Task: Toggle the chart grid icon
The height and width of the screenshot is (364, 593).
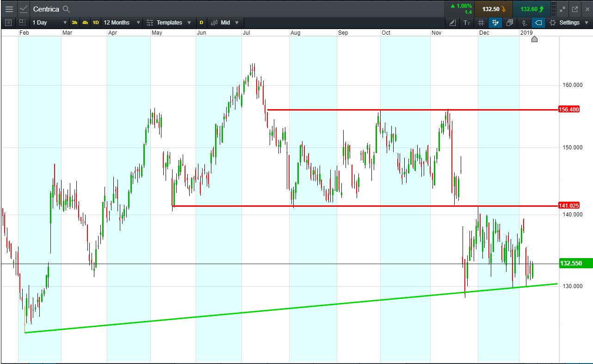Action: pos(481,22)
